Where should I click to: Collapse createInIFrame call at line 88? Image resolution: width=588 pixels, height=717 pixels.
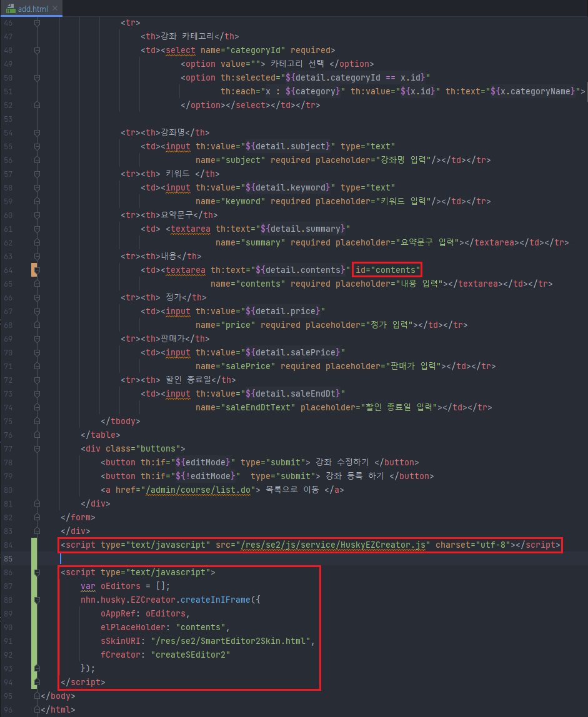tap(37, 600)
